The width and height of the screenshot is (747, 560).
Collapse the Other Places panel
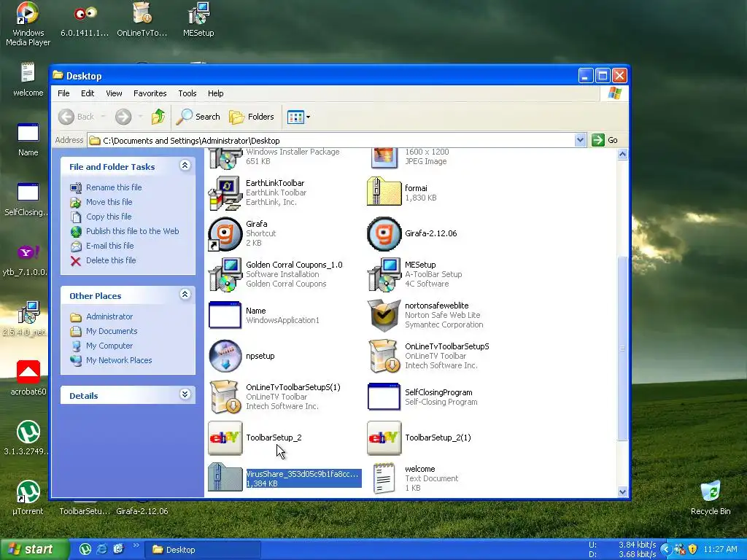[185, 295]
